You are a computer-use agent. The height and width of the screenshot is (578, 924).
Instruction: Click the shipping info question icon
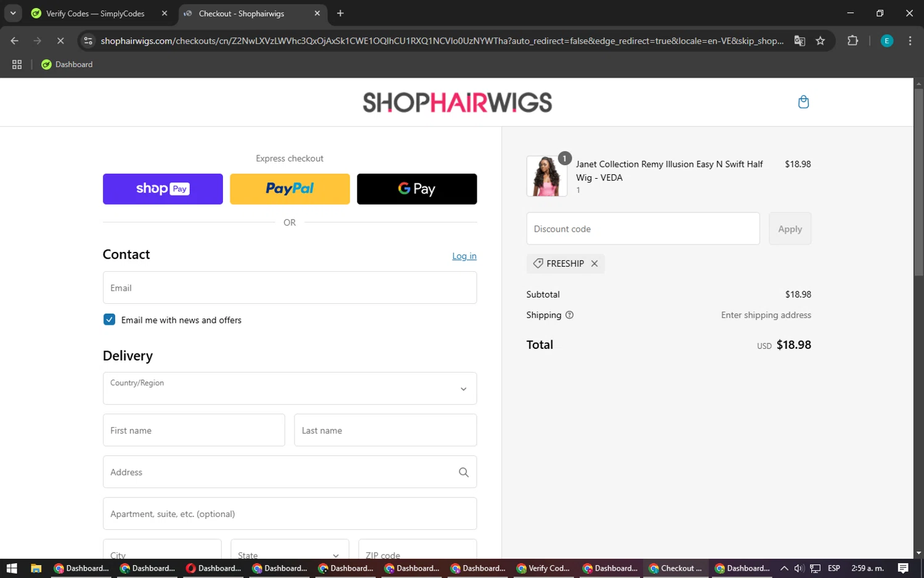click(x=569, y=315)
